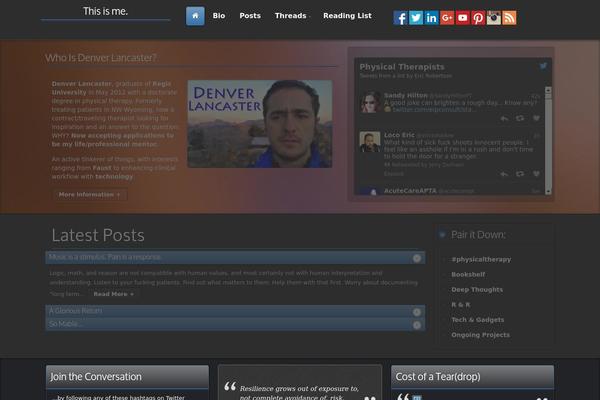
Task: Click the 'Cost of a Tear(drop)' panel header
Action: pyautogui.click(x=473, y=377)
